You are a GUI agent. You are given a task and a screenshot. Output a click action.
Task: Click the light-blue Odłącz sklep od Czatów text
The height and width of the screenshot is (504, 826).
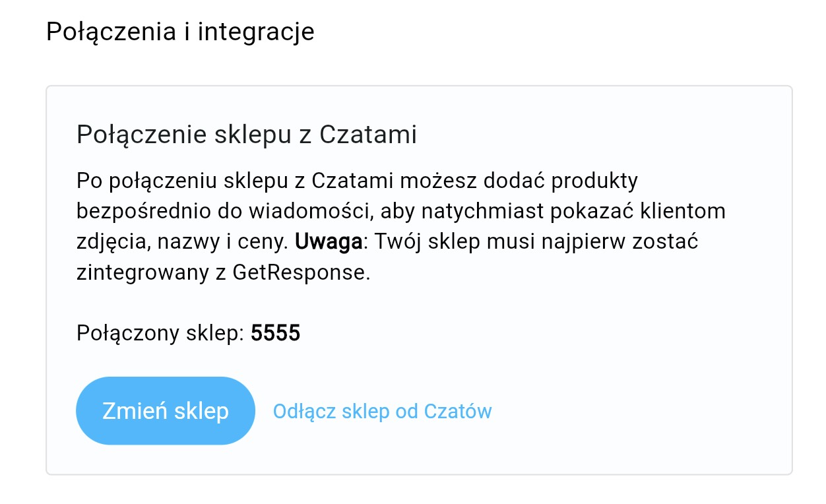tap(382, 410)
